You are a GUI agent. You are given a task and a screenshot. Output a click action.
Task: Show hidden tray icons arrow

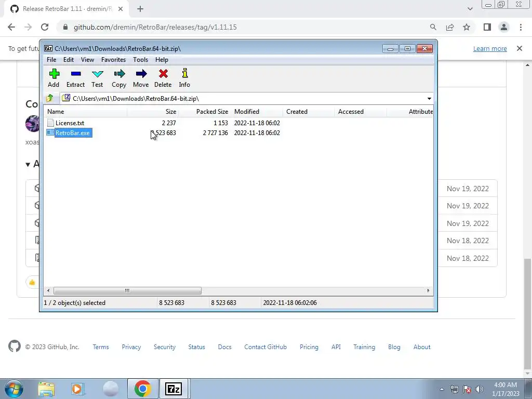[x=442, y=390]
